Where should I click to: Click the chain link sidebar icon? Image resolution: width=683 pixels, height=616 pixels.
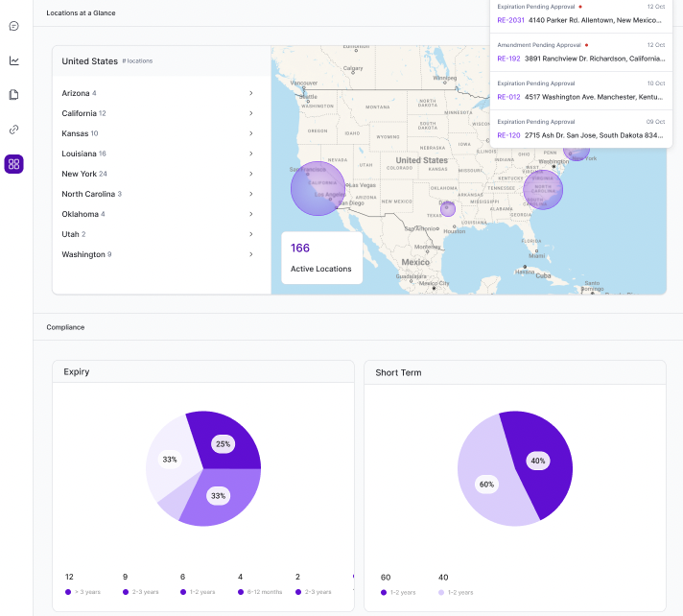point(13,130)
